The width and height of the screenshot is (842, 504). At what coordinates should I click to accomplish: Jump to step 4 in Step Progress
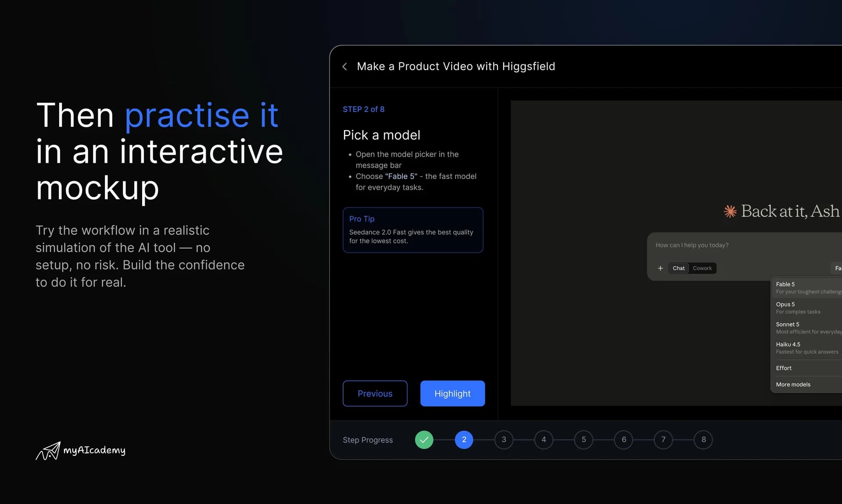(x=544, y=440)
